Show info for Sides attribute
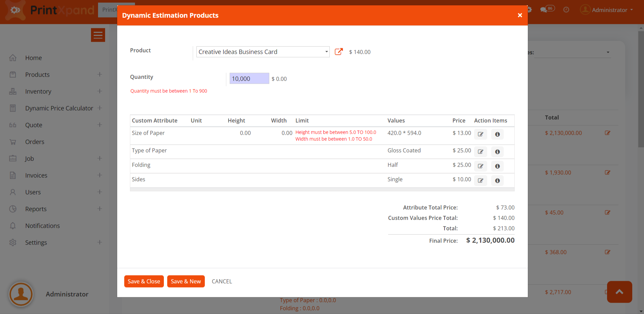 pos(497,181)
